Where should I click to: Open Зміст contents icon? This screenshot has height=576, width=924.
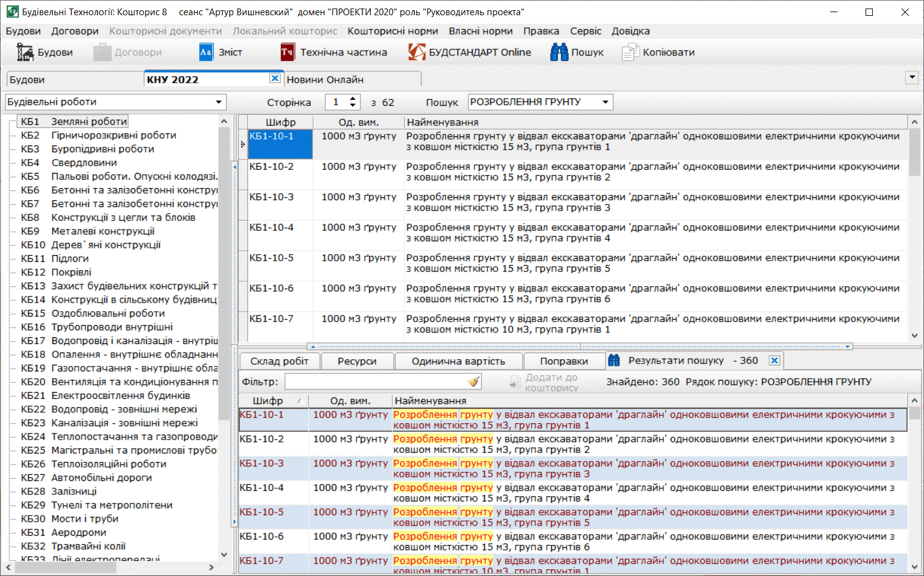pos(206,52)
